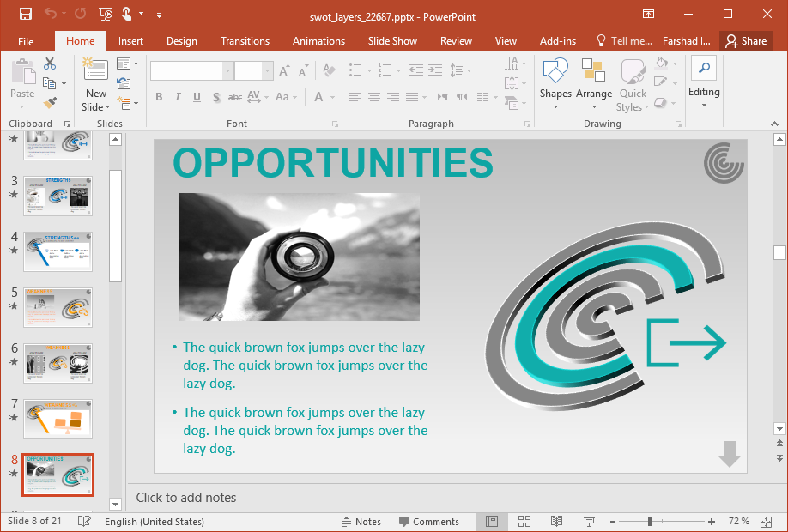Open the slide Layout dropdown
This screenshot has height=532, width=788.
[127, 63]
